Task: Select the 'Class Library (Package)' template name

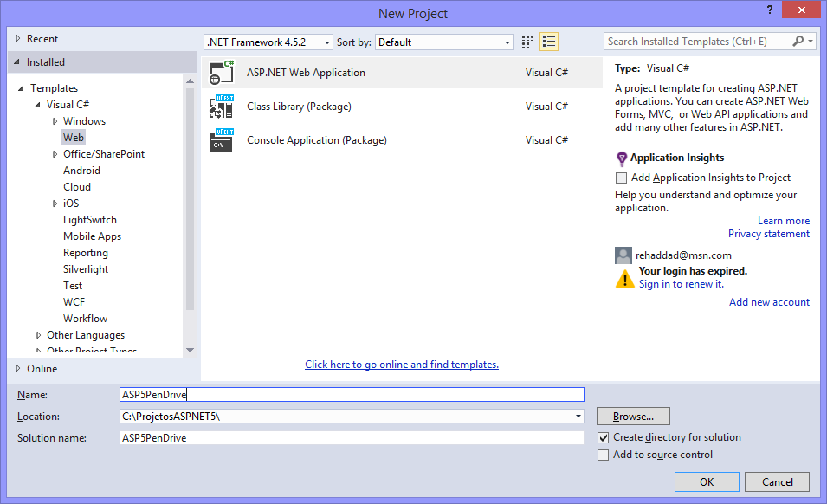Action: click(x=299, y=107)
